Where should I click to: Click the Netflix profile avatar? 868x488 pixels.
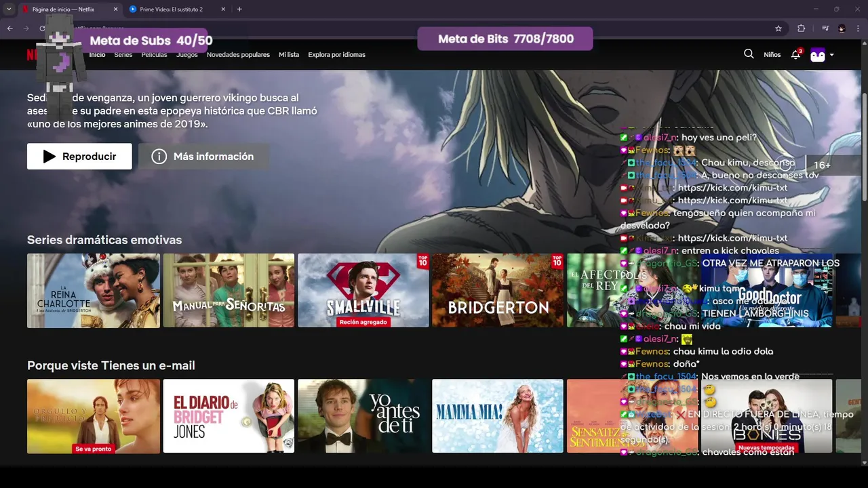(818, 55)
